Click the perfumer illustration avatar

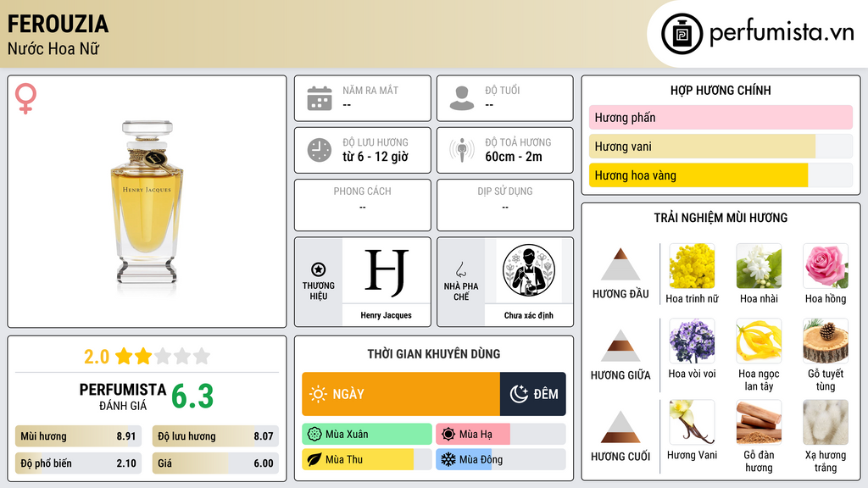coord(529,270)
